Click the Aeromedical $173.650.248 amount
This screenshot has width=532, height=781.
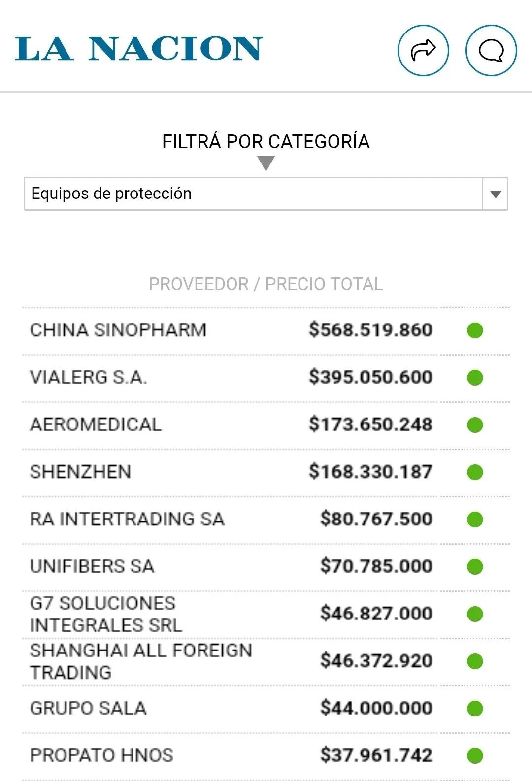[x=370, y=424]
